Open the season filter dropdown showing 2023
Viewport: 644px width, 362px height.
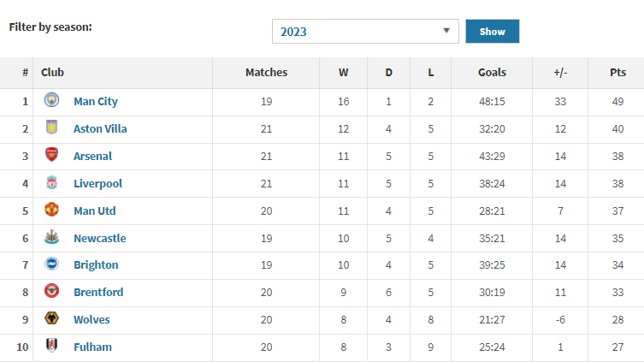(x=365, y=31)
